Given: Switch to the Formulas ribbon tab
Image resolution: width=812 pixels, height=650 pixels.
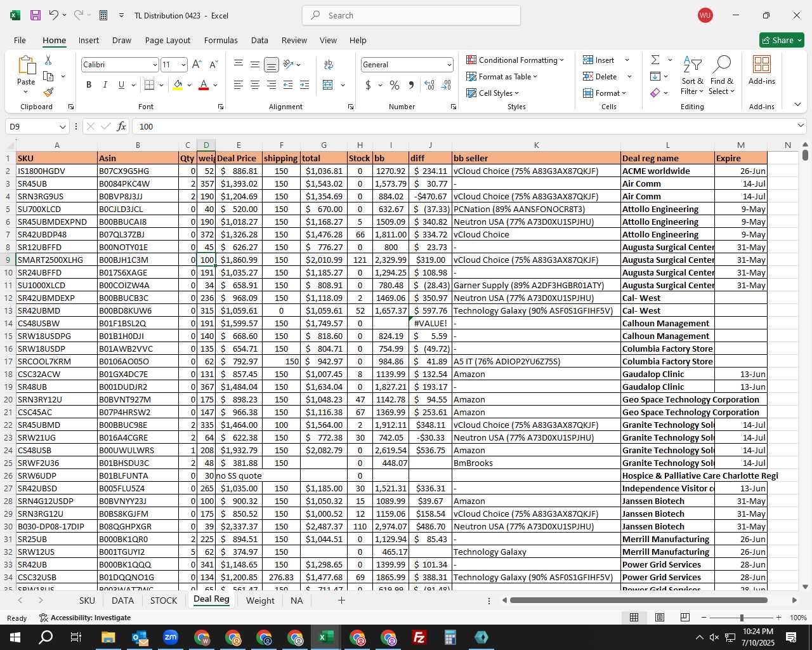Looking at the screenshot, I should click(221, 40).
